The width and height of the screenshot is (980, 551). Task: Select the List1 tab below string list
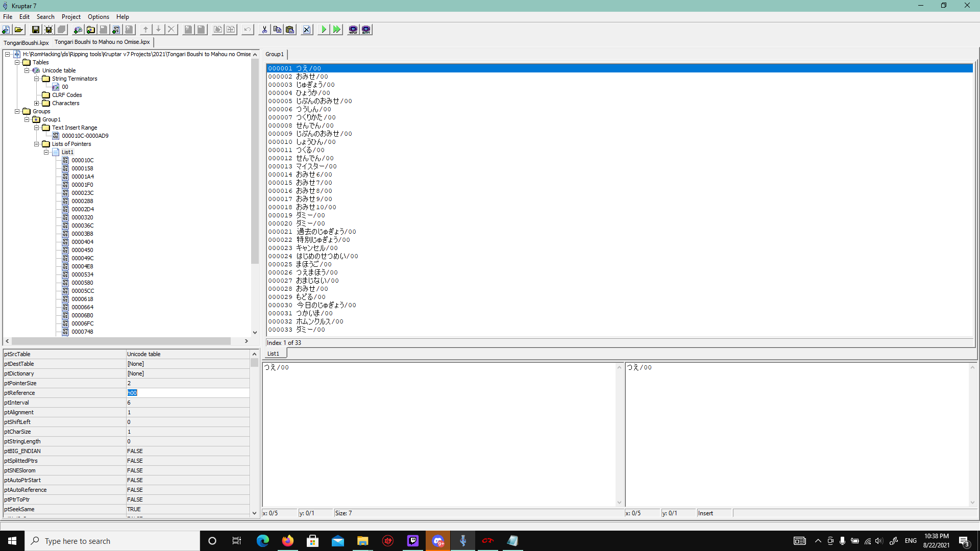tap(273, 354)
